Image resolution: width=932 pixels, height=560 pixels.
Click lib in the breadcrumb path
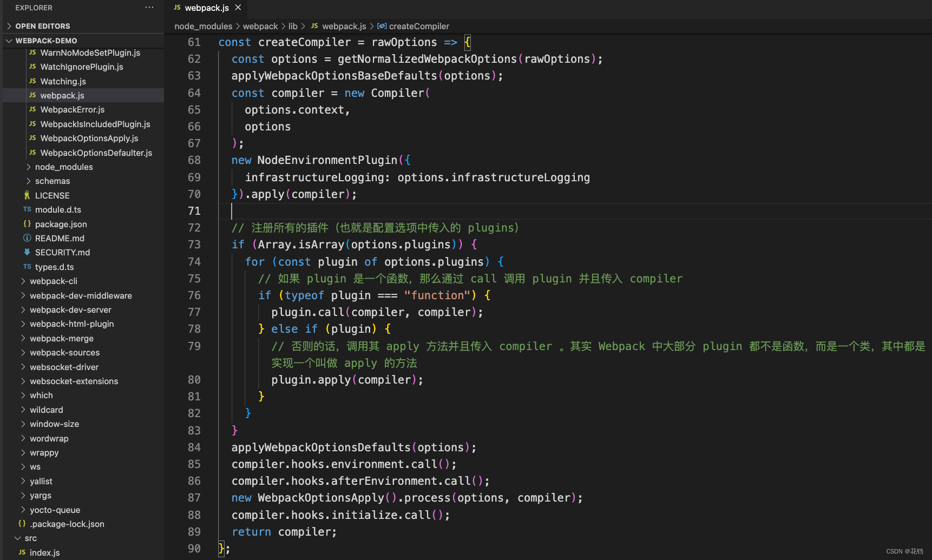tap(293, 26)
